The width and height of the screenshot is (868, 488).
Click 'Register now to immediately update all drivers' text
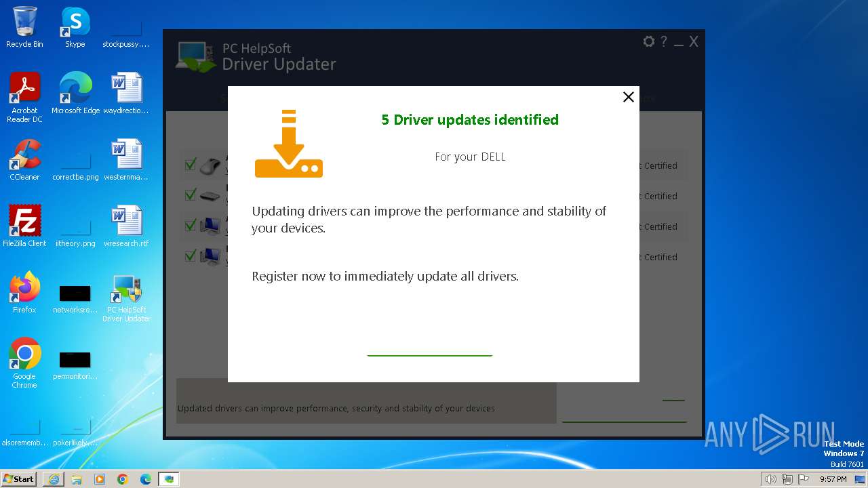coord(385,276)
